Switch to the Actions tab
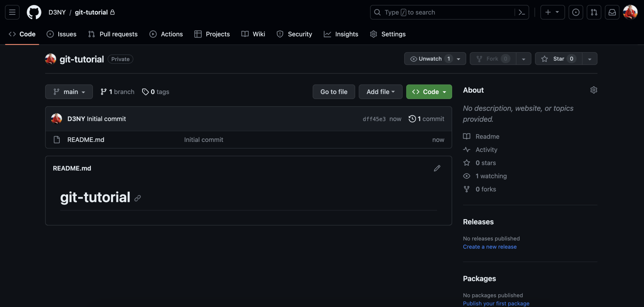Screen dimensions: 644x307 pyautogui.click(x=166, y=34)
